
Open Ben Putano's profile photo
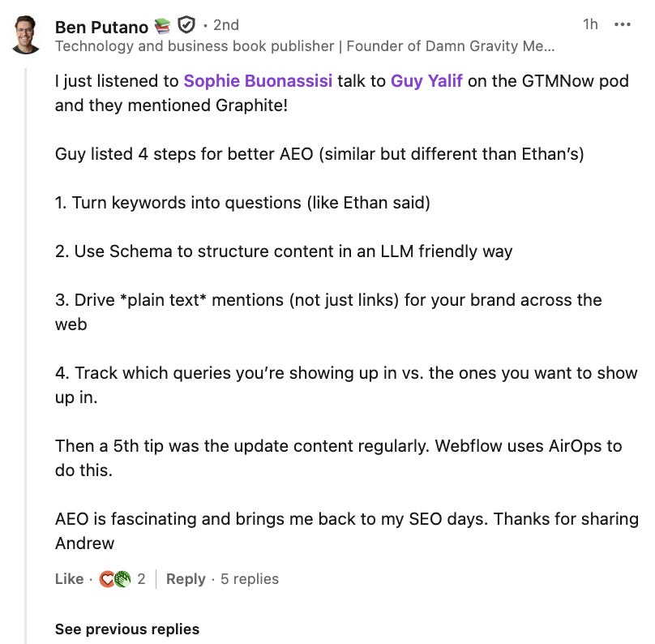click(x=28, y=34)
